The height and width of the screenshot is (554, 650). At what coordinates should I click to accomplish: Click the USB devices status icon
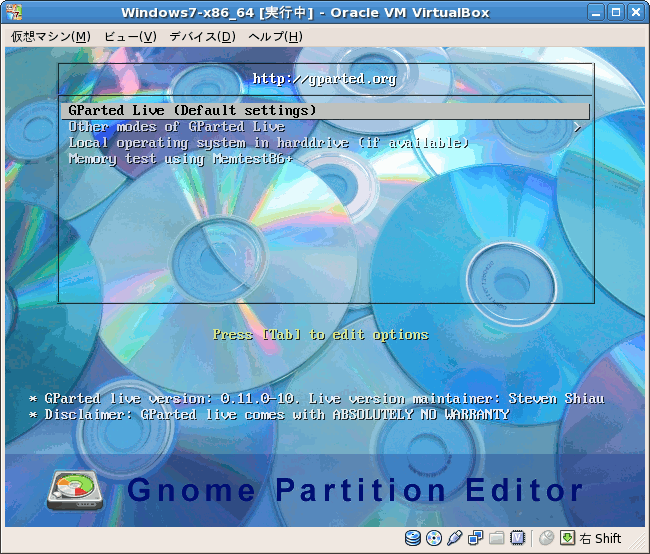[x=455, y=538]
